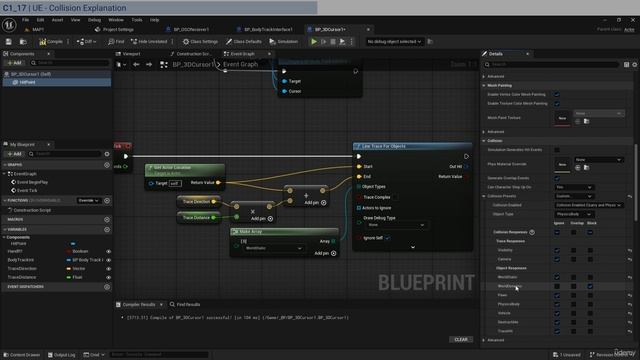This screenshot has height=360, width=640.
Task: Open Functions Override dropdown
Action: (x=89, y=201)
